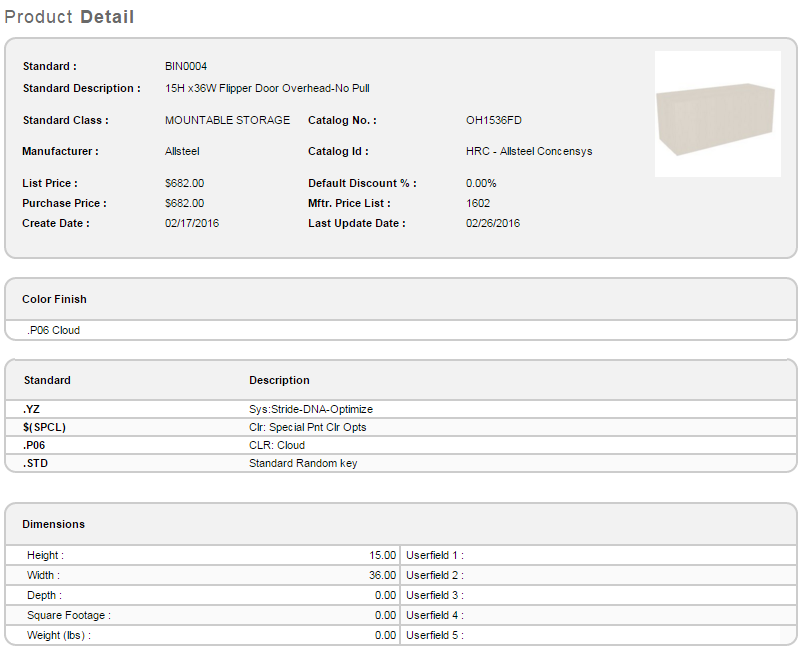This screenshot has height=664, width=806.
Task: Click the Userfield 5 field
Action: (435, 635)
